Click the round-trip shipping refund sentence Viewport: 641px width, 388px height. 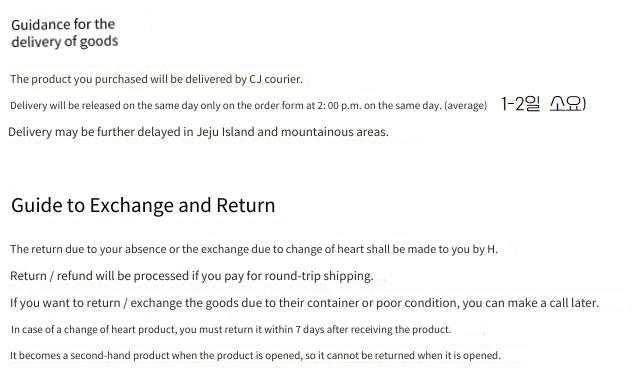coord(192,276)
